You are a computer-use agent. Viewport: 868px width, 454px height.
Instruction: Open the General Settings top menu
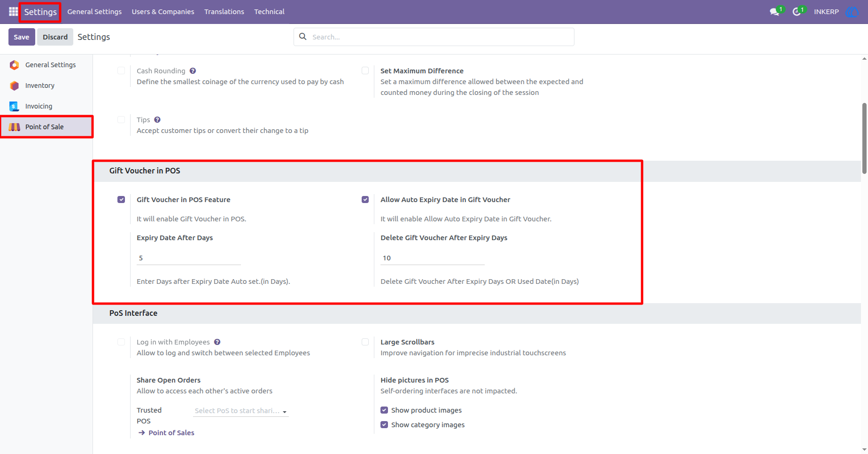(x=94, y=12)
